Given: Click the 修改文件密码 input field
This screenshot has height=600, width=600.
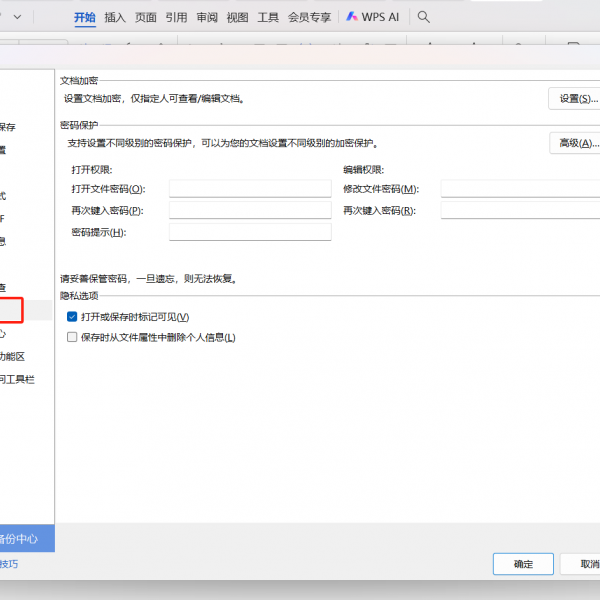Looking at the screenshot, I should (x=520, y=189).
